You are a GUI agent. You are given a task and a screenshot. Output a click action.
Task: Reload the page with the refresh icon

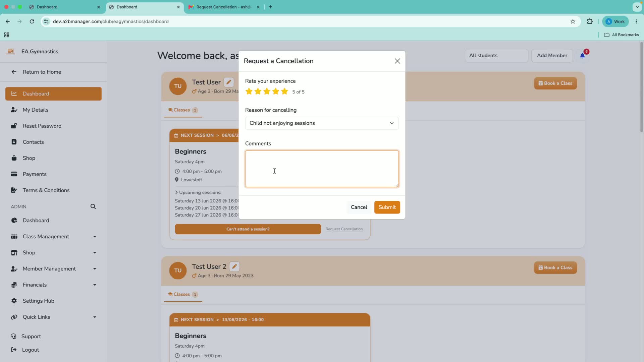coord(32,21)
